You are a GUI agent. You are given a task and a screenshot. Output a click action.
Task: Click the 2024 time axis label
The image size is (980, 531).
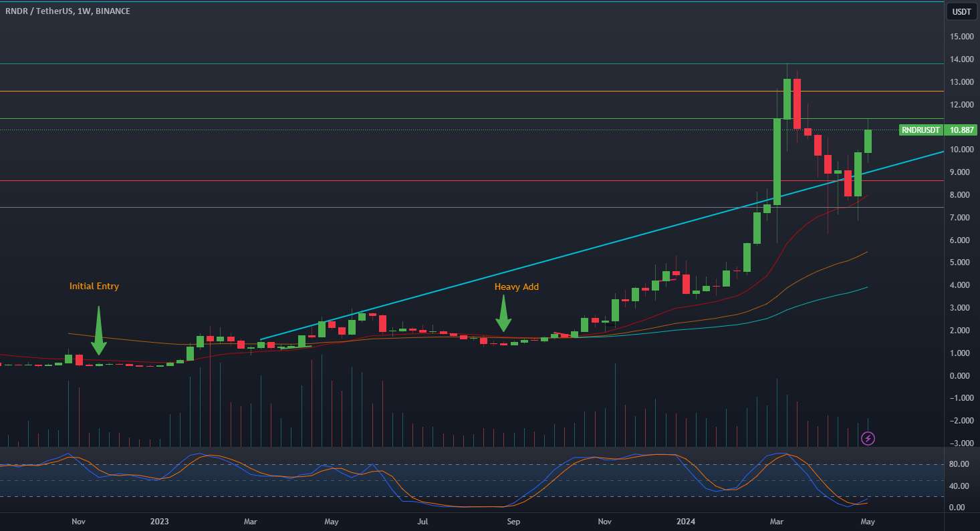click(685, 521)
